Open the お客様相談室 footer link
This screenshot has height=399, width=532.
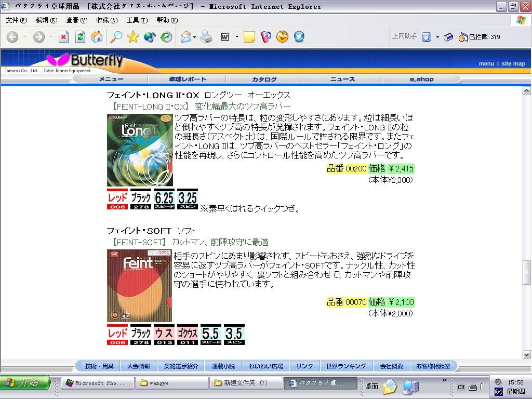click(433, 366)
